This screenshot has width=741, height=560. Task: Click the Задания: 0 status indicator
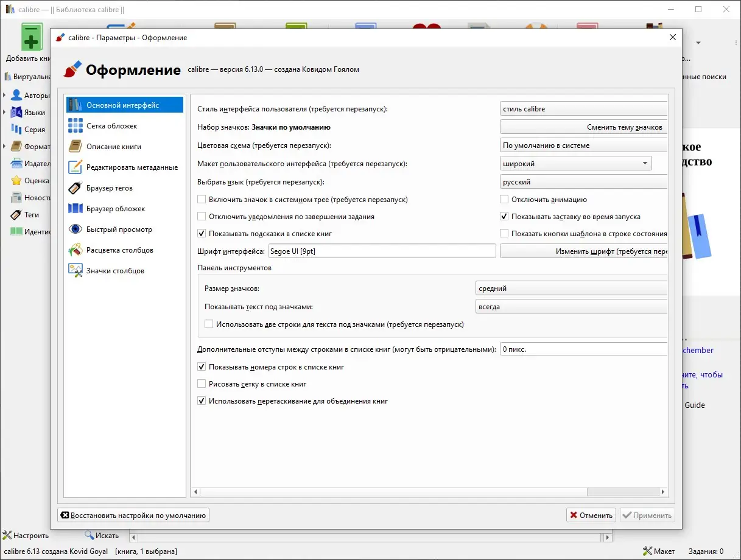pos(706,551)
